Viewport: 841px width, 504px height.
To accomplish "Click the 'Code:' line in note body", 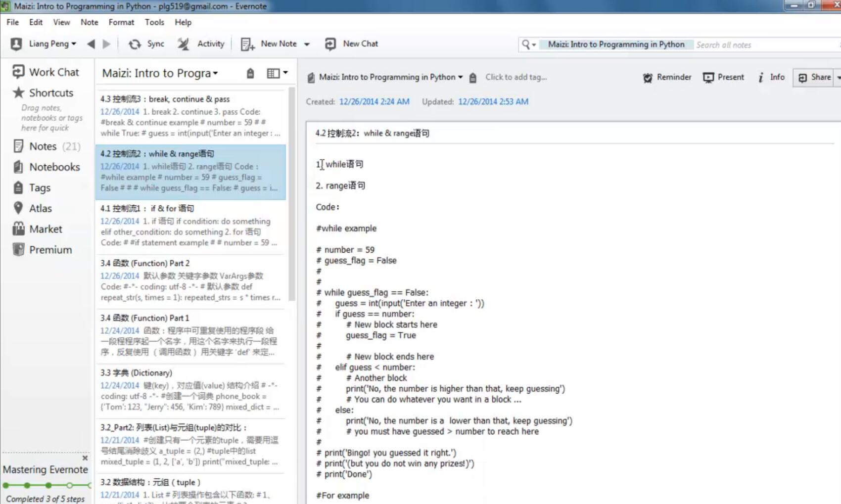I will point(327,207).
